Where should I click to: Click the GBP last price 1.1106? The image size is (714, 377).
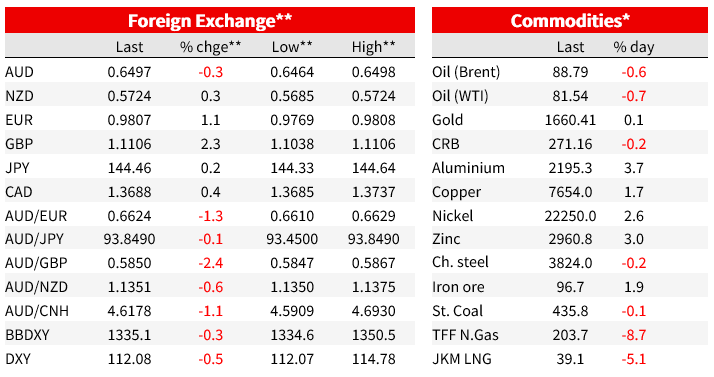129,144
